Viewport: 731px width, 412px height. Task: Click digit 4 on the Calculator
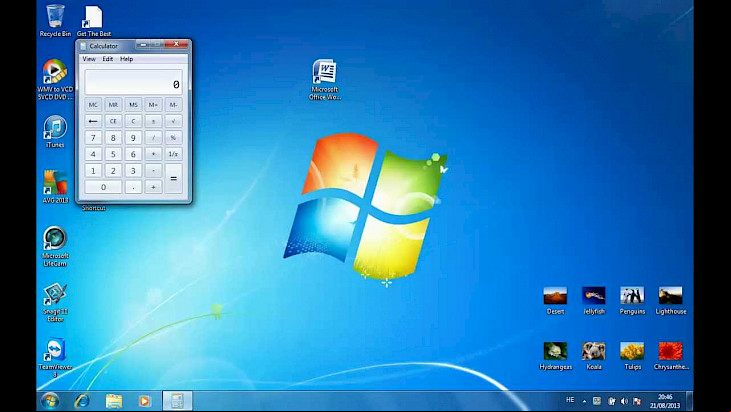[x=93, y=154]
